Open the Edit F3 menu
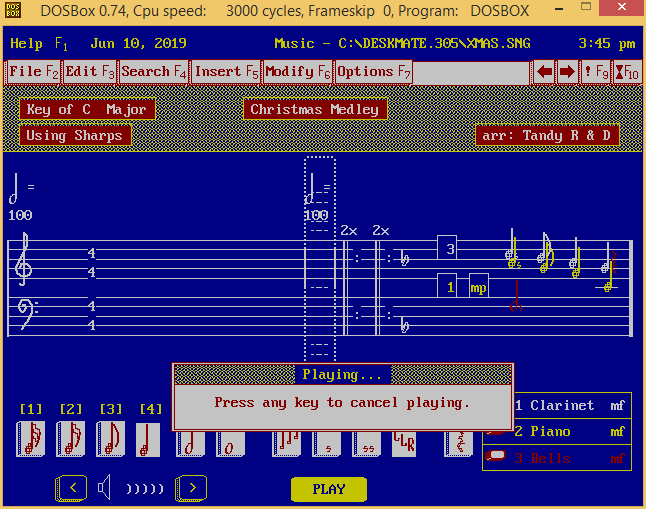The image size is (646, 509). (89, 72)
